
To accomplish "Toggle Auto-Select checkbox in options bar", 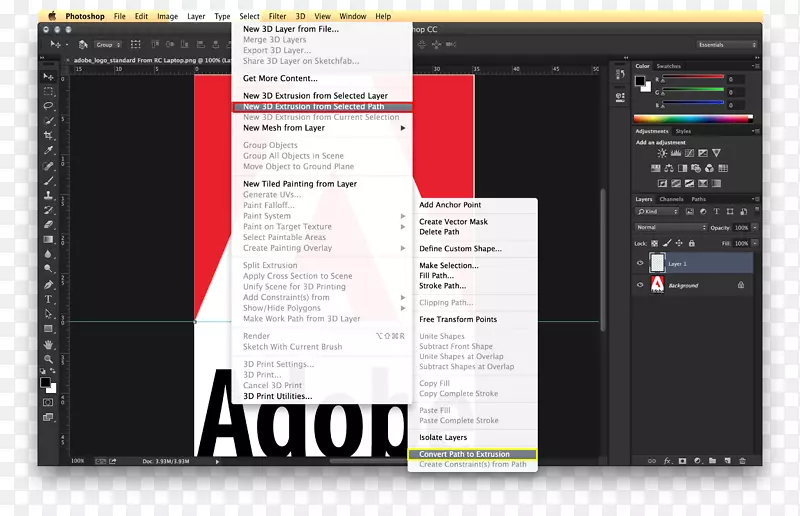I will point(84,45).
